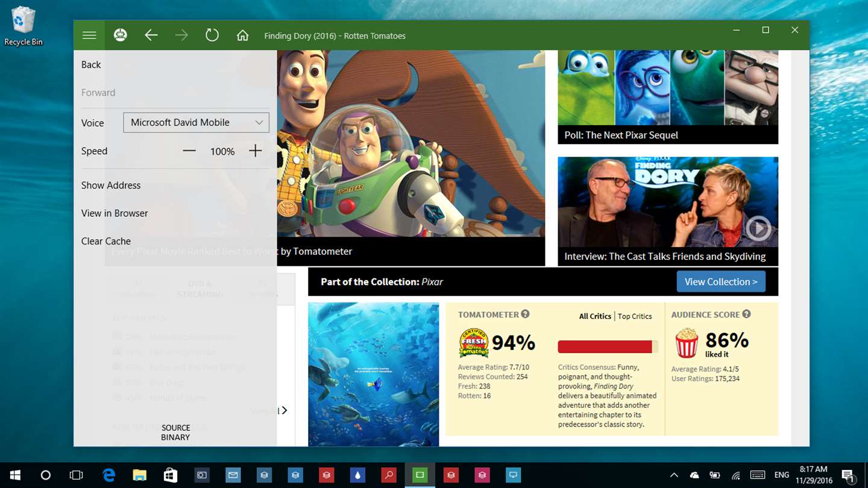Open the touch keyboard tray icon
The width and height of the screenshot is (868, 488).
(757, 475)
